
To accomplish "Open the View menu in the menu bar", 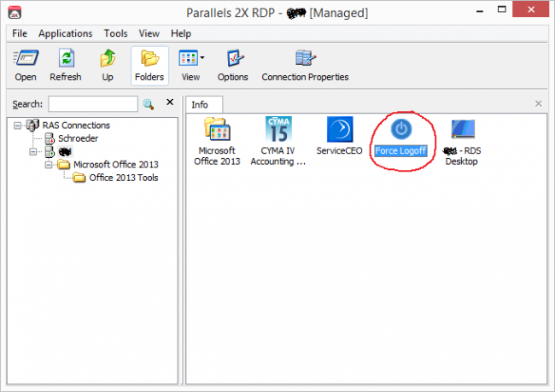I will click(149, 33).
